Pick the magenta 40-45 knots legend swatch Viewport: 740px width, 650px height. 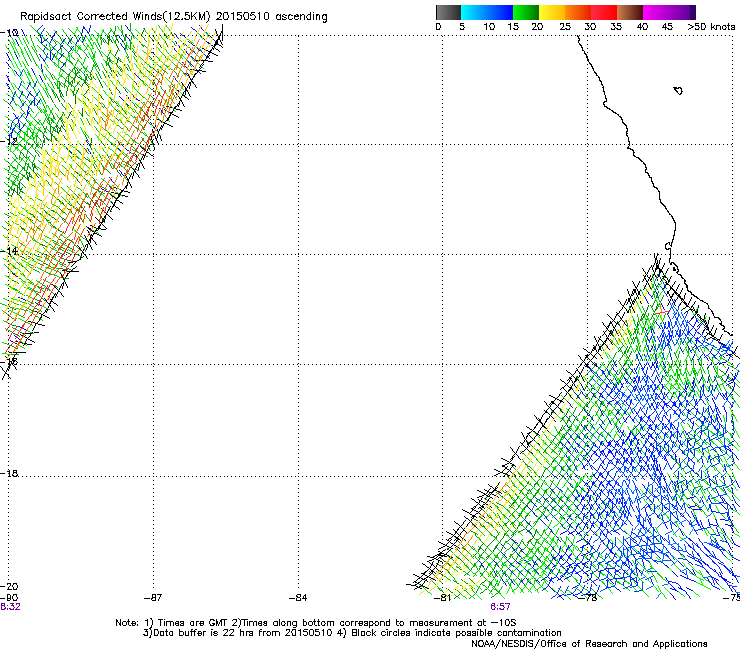coord(656,12)
